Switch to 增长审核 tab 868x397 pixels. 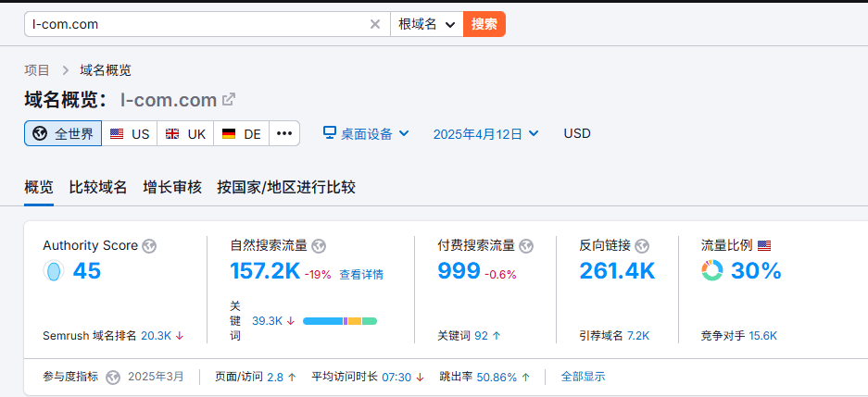[x=172, y=188]
